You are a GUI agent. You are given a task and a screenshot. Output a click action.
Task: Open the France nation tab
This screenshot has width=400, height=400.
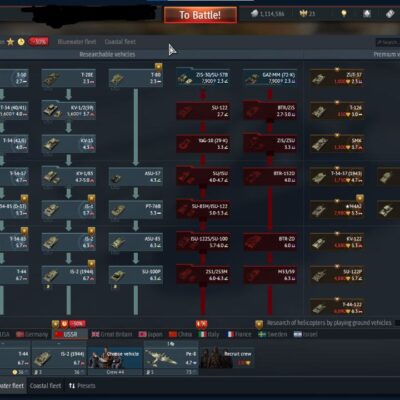click(239, 334)
